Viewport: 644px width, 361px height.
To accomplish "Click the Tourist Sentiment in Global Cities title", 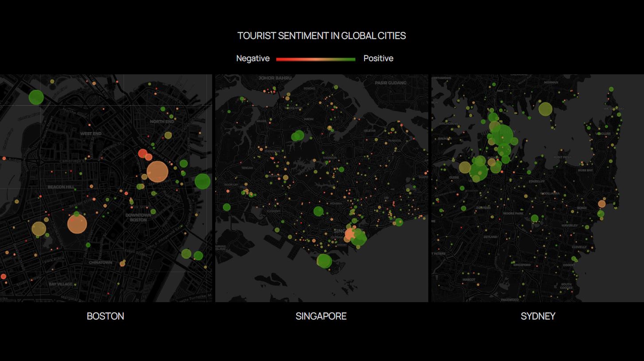I will (322, 36).
